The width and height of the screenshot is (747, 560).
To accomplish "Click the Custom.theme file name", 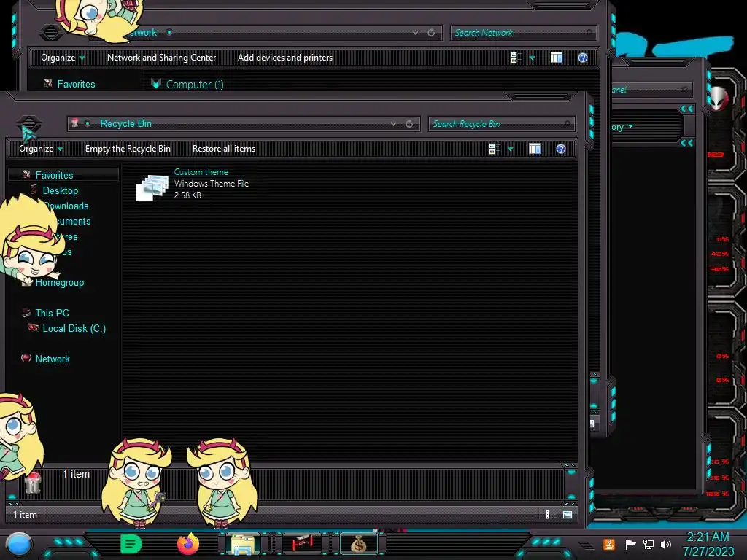I will (x=201, y=172).
